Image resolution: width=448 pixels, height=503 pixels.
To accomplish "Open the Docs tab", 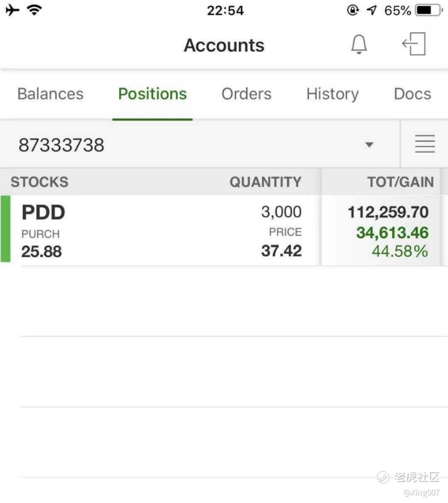I will pos(412,94).
